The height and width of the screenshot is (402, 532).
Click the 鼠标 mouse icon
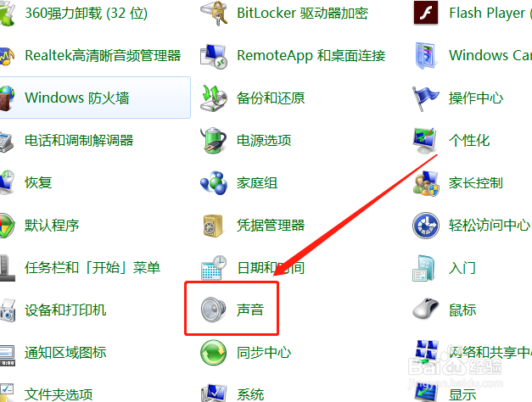pyautogui.click(x=426, y=309)
